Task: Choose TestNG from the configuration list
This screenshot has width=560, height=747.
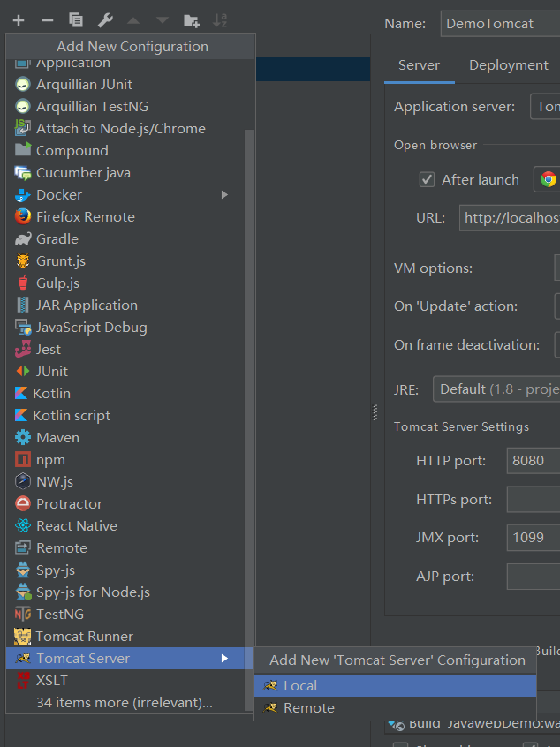Action: click(125, 614)
